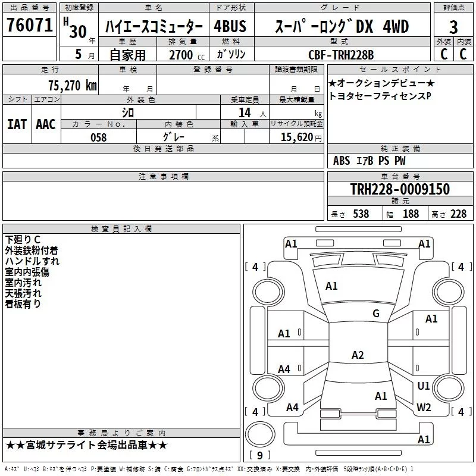Select registration month 5

pos(79,54)
